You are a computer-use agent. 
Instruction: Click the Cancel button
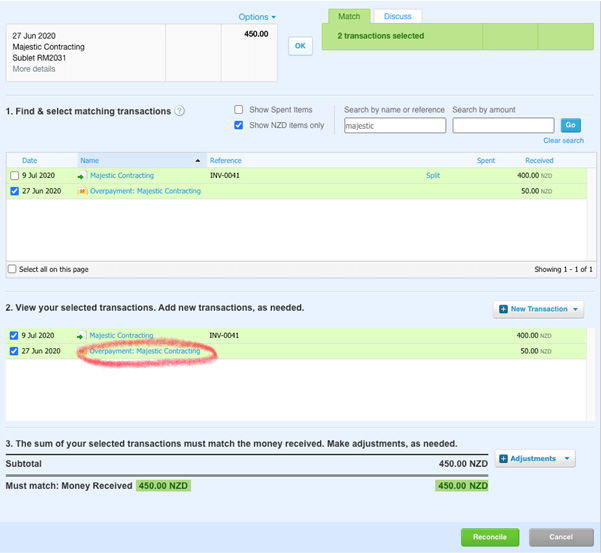(561, 537)
